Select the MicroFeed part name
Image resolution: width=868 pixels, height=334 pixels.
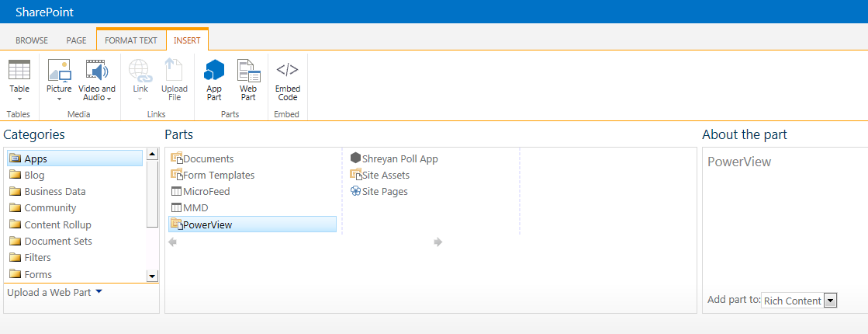click(x=206, y=192)
